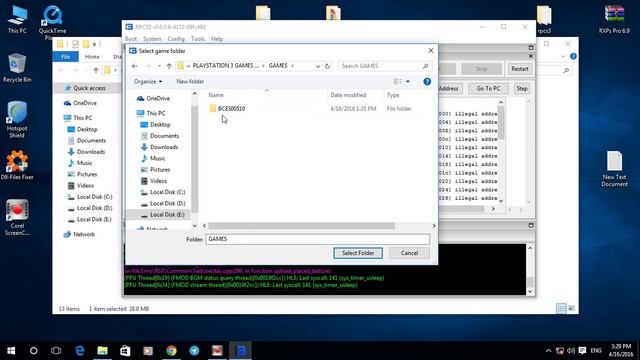The height and width of the screenshot is (360, 640).
Task: Open RPCS3 System menu
Action: click(x=152, y=39)
